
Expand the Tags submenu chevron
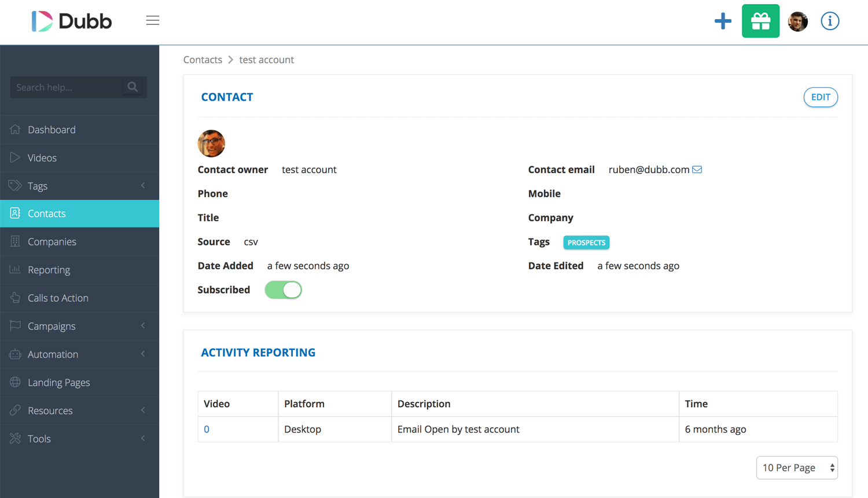coord(143,185)
